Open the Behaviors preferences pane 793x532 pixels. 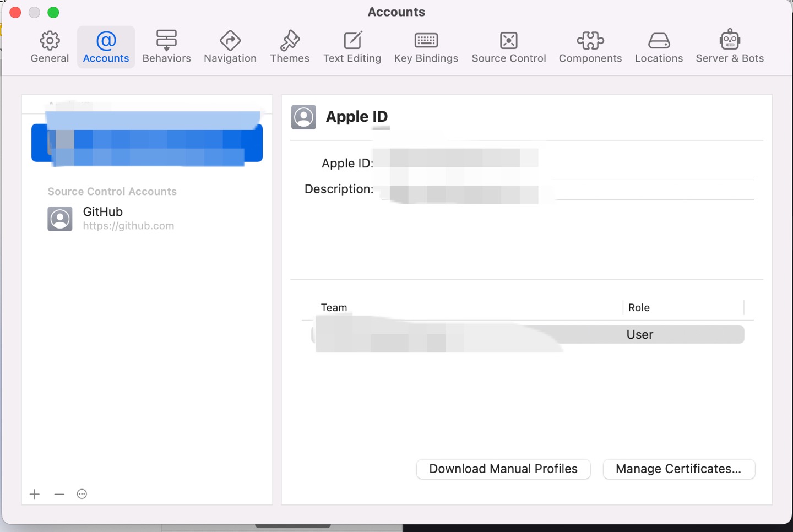[x=166, y=47]
